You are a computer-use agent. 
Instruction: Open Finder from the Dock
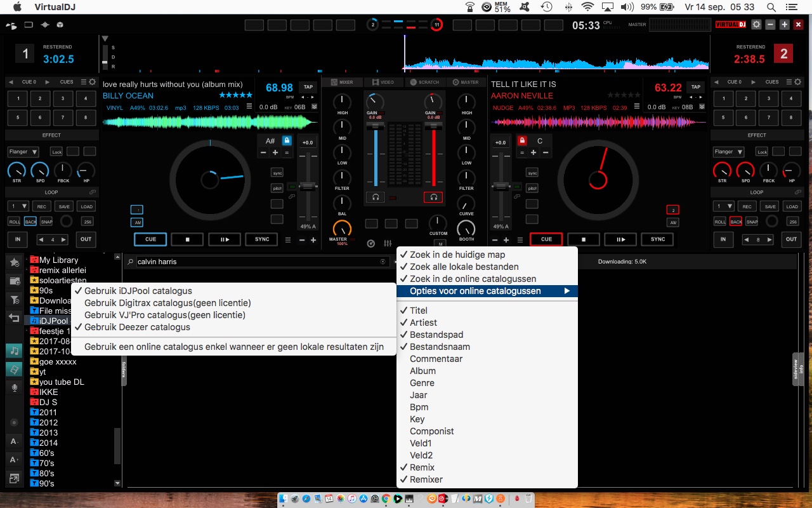point(284,499)
